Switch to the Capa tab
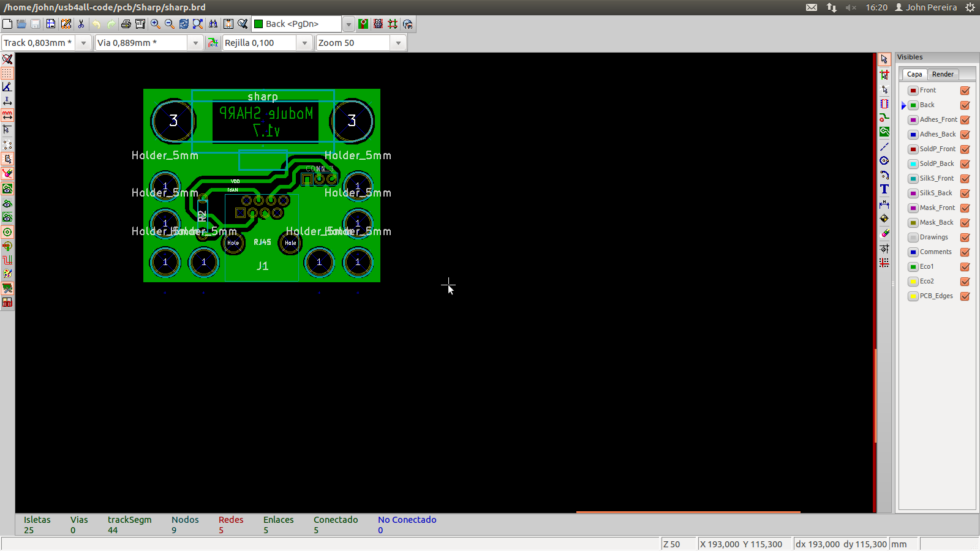Image resolution: width=980 pixels, height=551 pixels. 914,74
